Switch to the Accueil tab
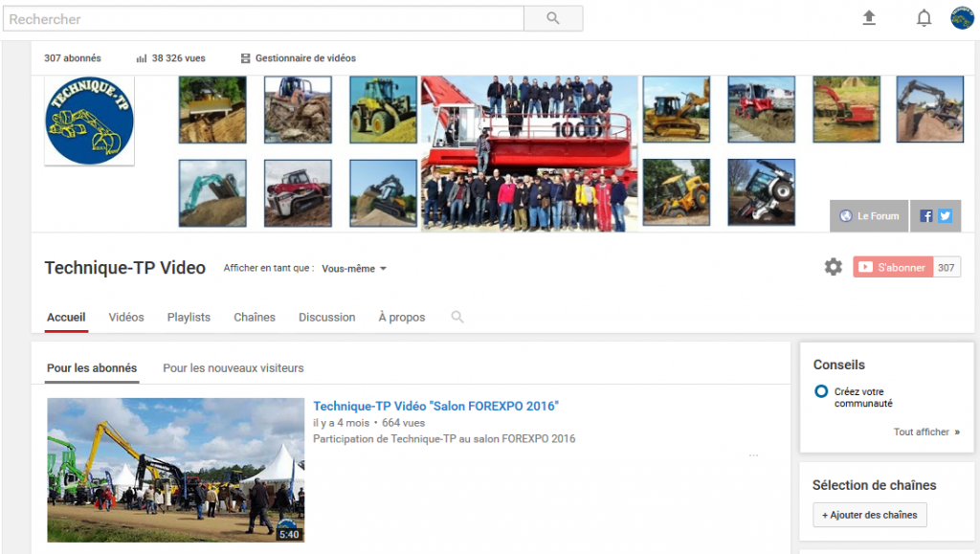The width and height of the screenshot is (980, 554). coord(66,318)
